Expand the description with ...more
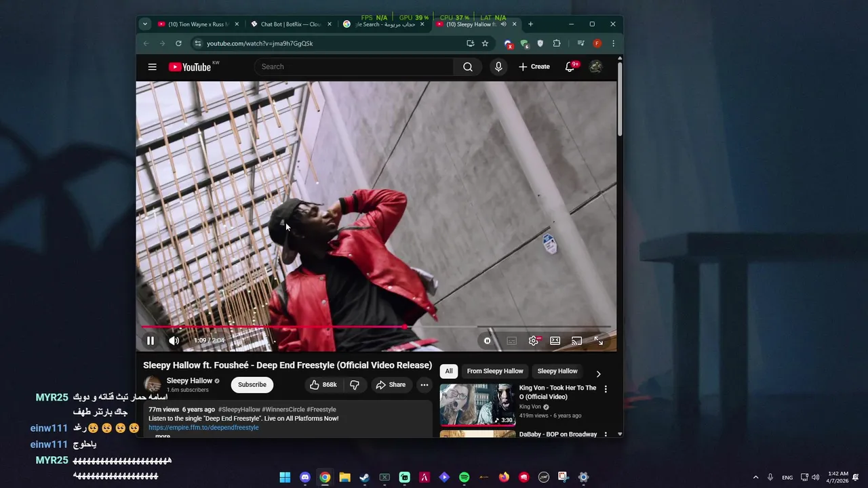Viewport: 868px width, 488px height. pos(163,436)
